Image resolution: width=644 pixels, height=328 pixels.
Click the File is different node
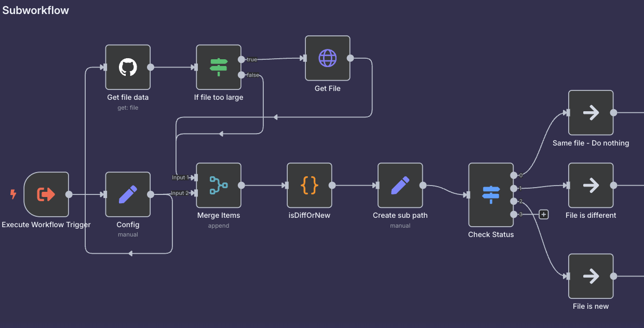point(591,186)
